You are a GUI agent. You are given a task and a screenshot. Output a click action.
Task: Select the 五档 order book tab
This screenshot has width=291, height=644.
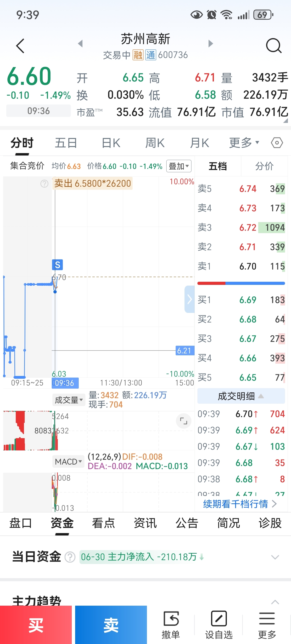(x=218, y=166)
